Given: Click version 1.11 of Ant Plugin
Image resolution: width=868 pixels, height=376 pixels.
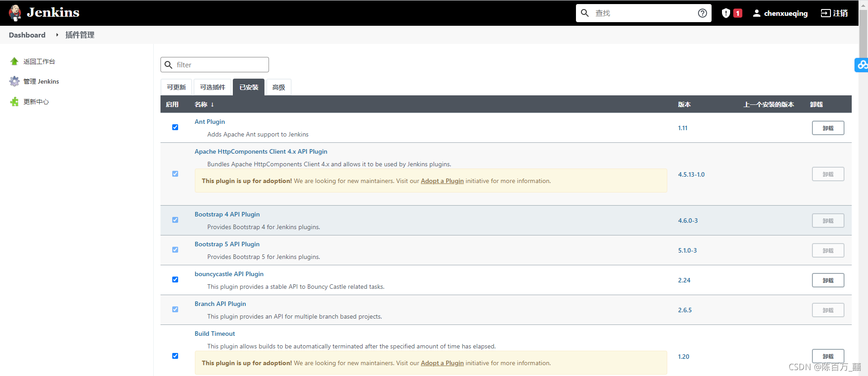Looking at the screenshot, I should 683,128.
